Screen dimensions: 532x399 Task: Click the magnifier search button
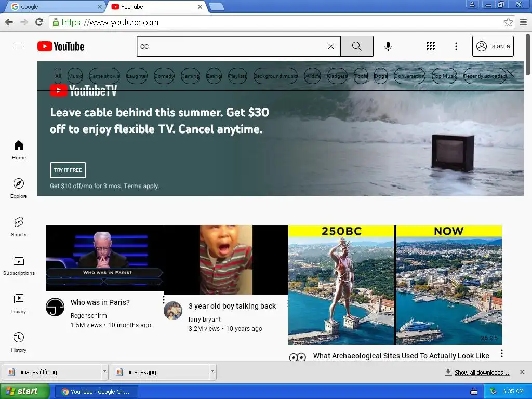[x=356, y=46]
